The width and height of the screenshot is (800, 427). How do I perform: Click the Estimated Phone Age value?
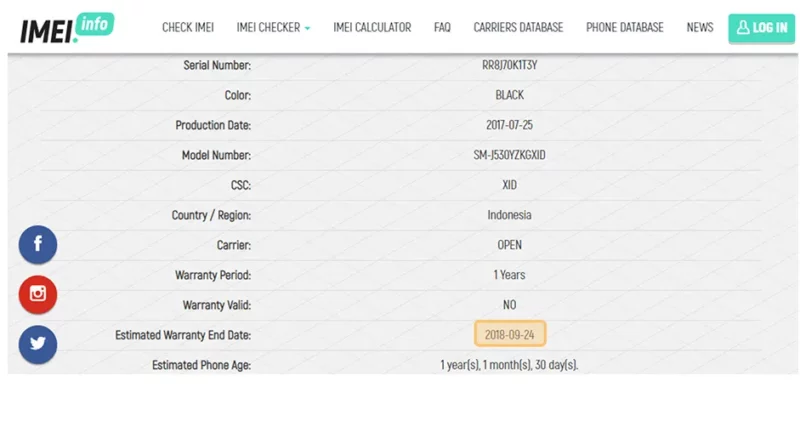click(509, 365)
